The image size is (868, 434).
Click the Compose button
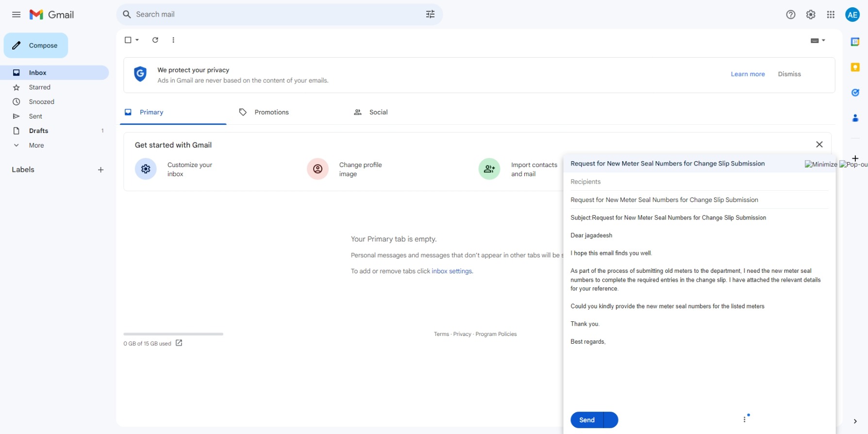tap(36, 45)
